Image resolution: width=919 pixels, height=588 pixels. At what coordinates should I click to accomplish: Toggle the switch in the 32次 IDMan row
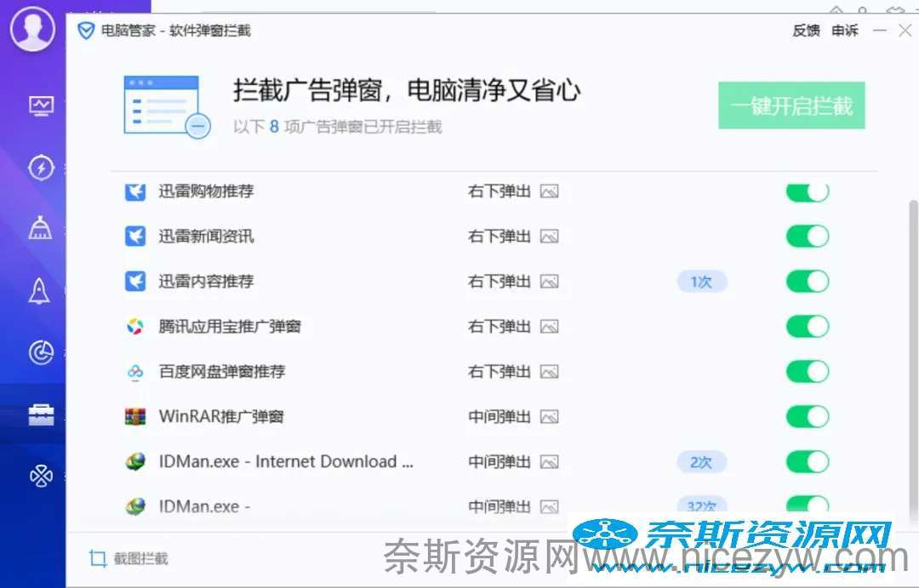point(808,505)
